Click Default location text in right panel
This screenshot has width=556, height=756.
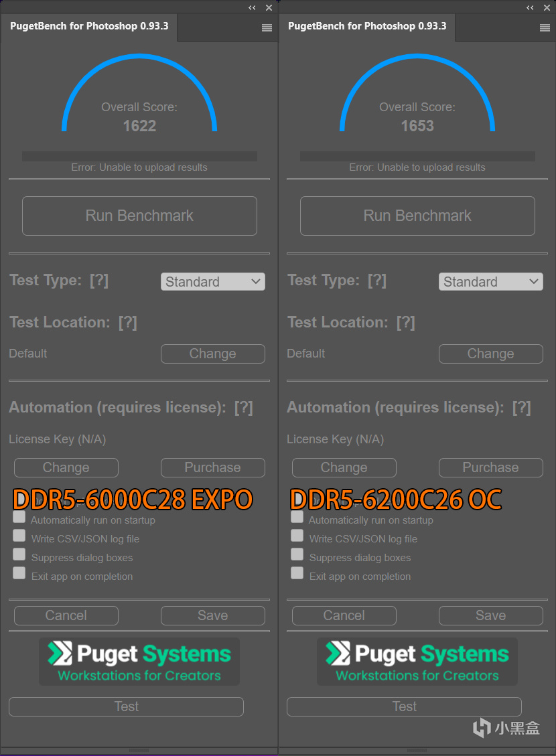[x=305, y=354]
